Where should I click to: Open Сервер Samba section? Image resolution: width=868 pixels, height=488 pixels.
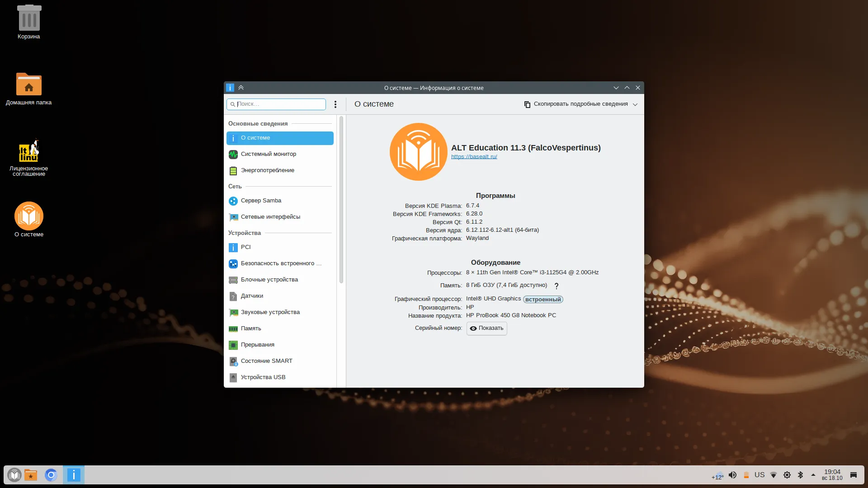pos(280,201)
